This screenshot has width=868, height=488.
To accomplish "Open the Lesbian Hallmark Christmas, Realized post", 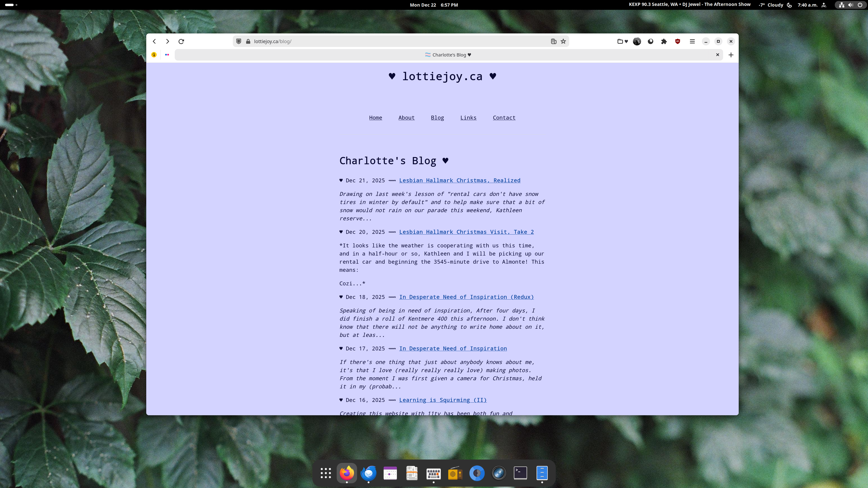I will 460,180.
